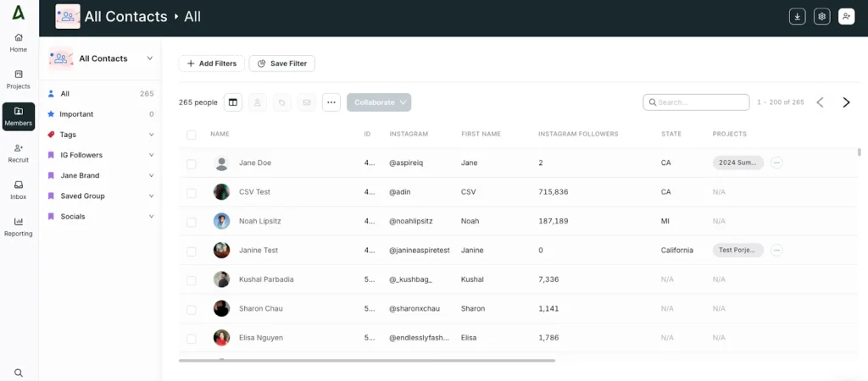868x381 pixels.
Task: Click the Save Filter button
Action: 282,63
